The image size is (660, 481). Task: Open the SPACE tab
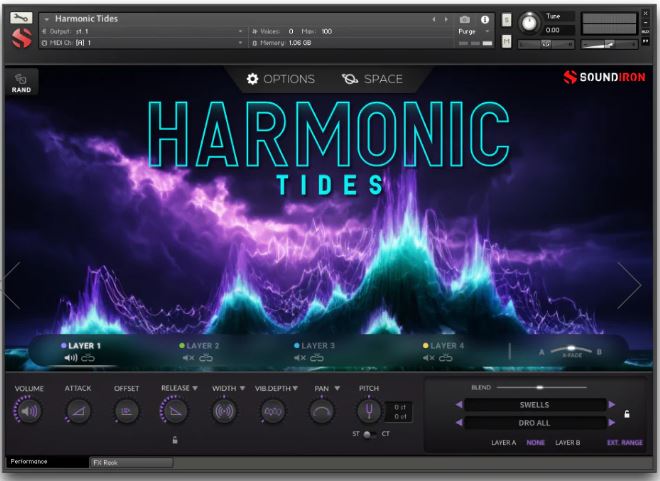(372, 79)
